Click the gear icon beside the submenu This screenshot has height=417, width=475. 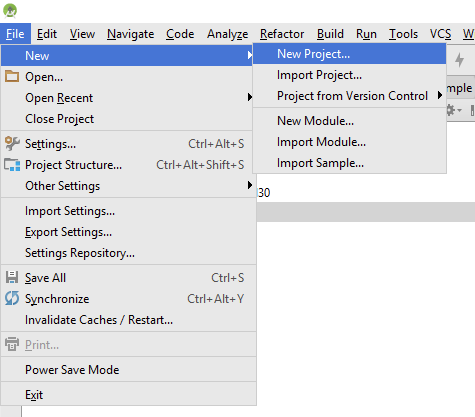tap(451, 110)
